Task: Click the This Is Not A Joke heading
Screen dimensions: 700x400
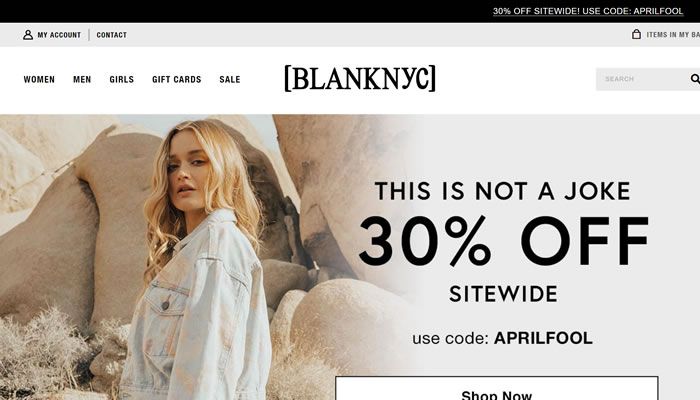Action: [x=503, y=191]
